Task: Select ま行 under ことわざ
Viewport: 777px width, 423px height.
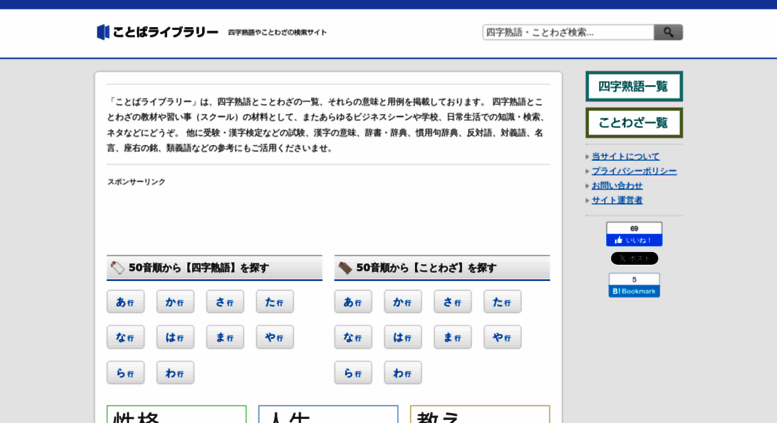Action: [x=452, y=337]
